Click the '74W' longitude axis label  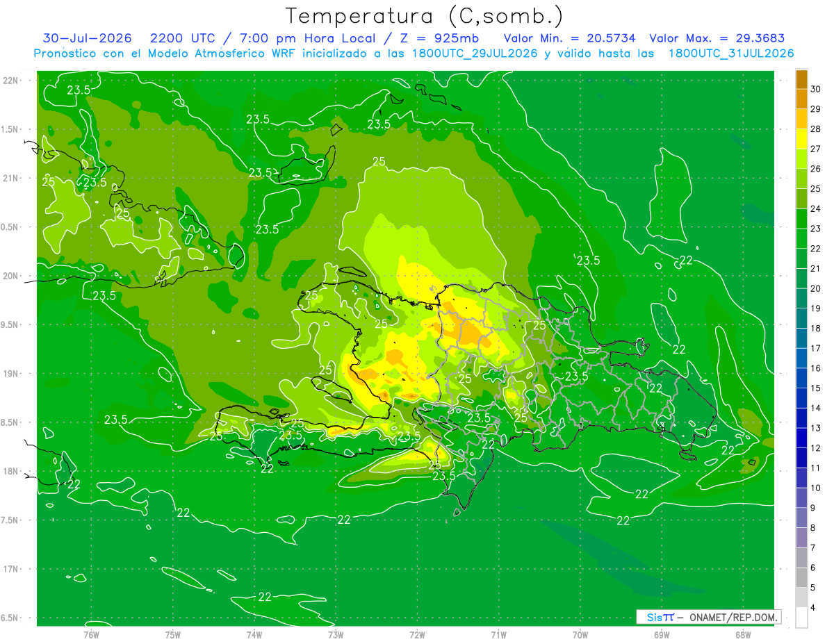(x=254, y=634)
